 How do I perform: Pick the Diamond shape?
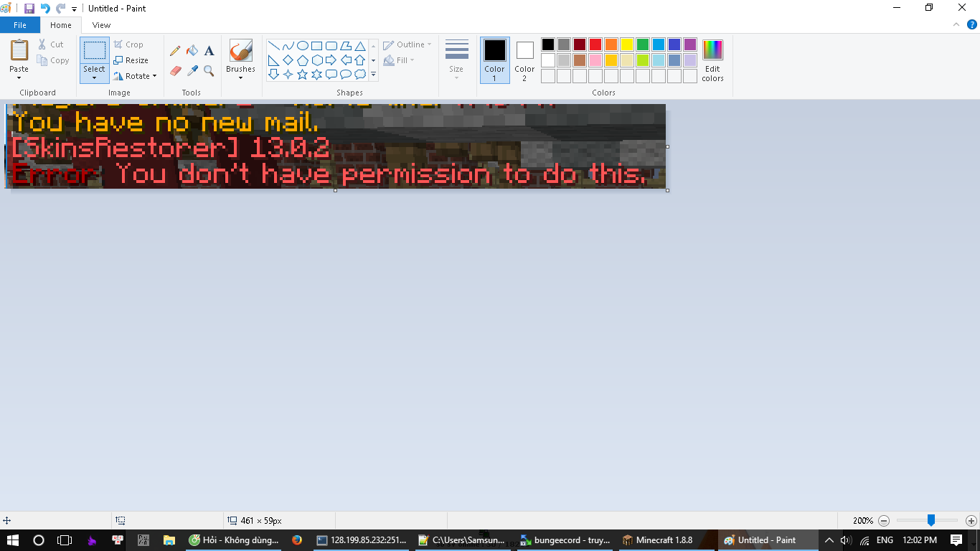pos(288,60)
